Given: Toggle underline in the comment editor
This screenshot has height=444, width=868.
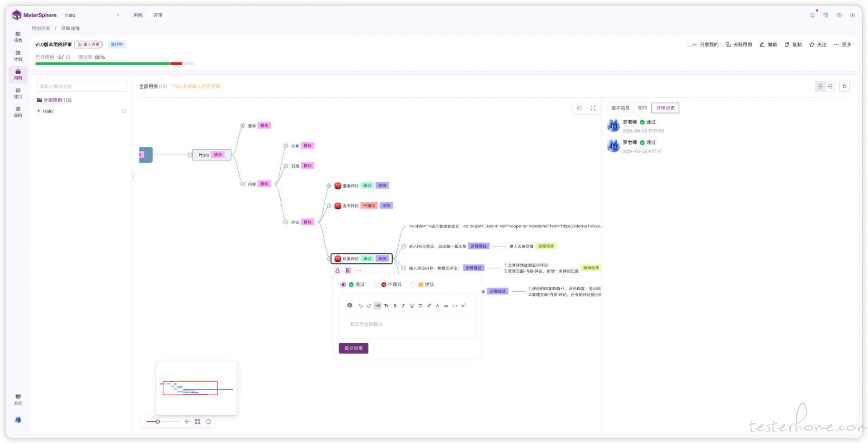Looking at the screenshot, I should pos(412,306).
